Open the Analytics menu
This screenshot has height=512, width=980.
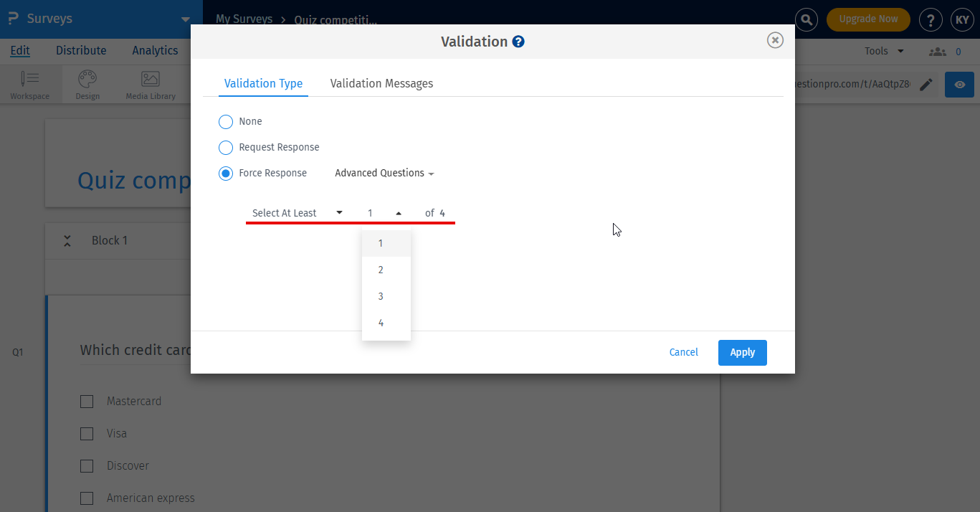coord(155,50)
